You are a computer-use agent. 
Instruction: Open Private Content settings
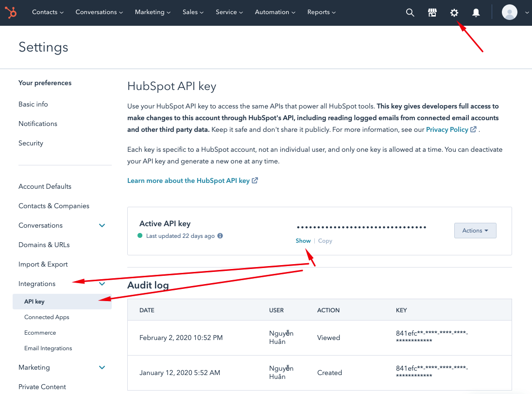pyautogui.click(x=42, y=387)
